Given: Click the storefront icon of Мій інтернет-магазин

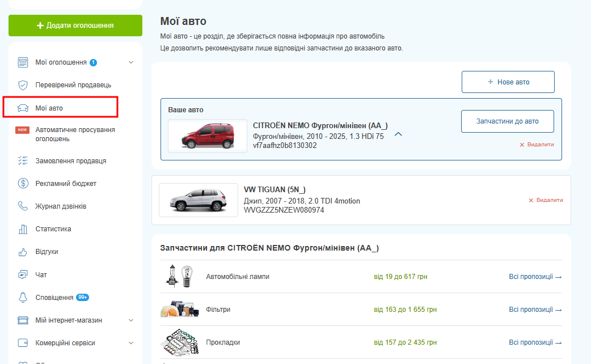Looking at the screenshot, I should pyautogui.click(x=23, y=320).
